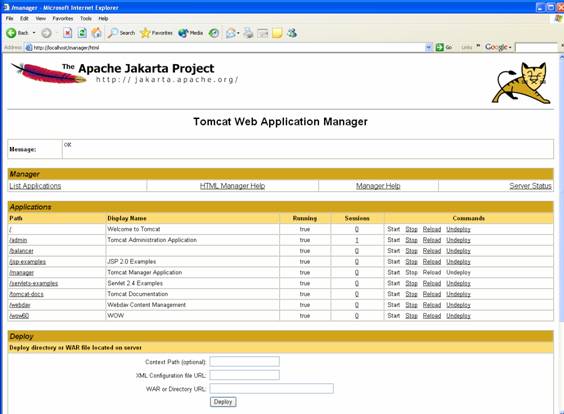
Task: Open the Favorites menu in the menu bar
Action: pos(63,18)
